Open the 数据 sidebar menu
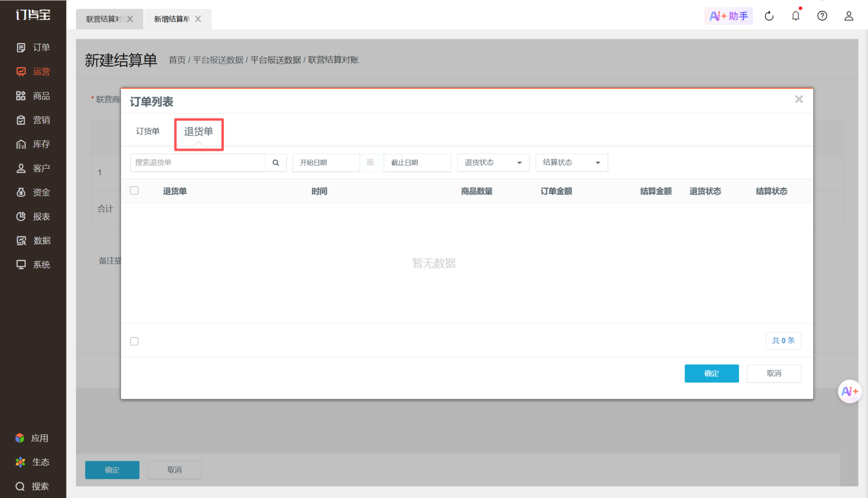The image size is (868, 498). click(33, 240)
